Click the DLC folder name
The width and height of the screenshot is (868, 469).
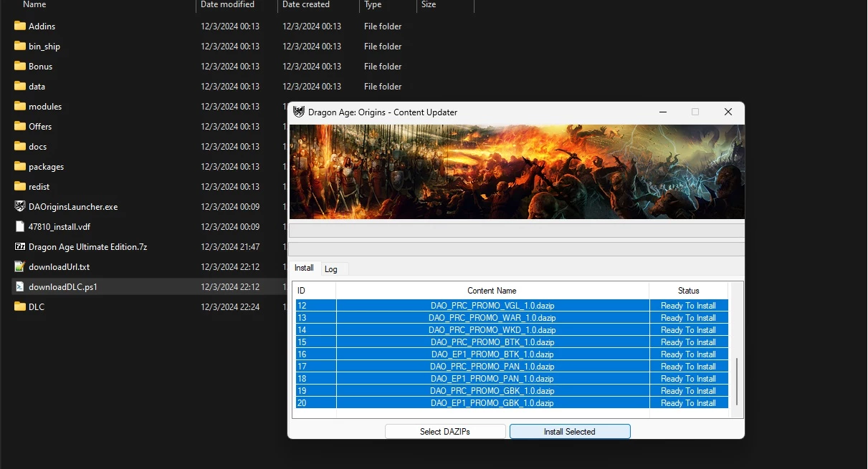37,306
